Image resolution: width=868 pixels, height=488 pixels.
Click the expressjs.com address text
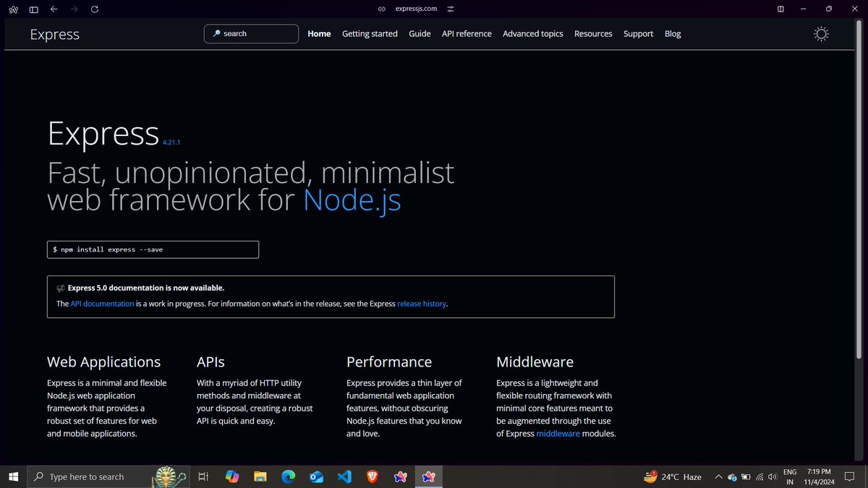pos(417,9)
